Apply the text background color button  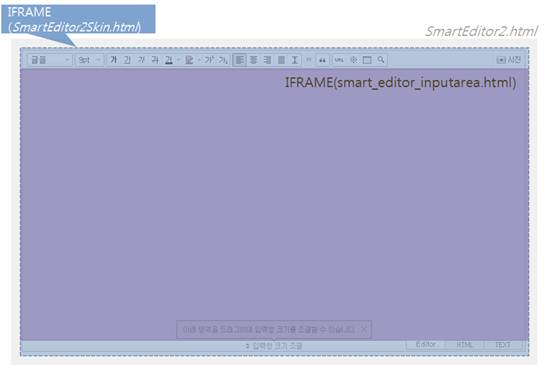pyautogui.click(x=189, y=60)
